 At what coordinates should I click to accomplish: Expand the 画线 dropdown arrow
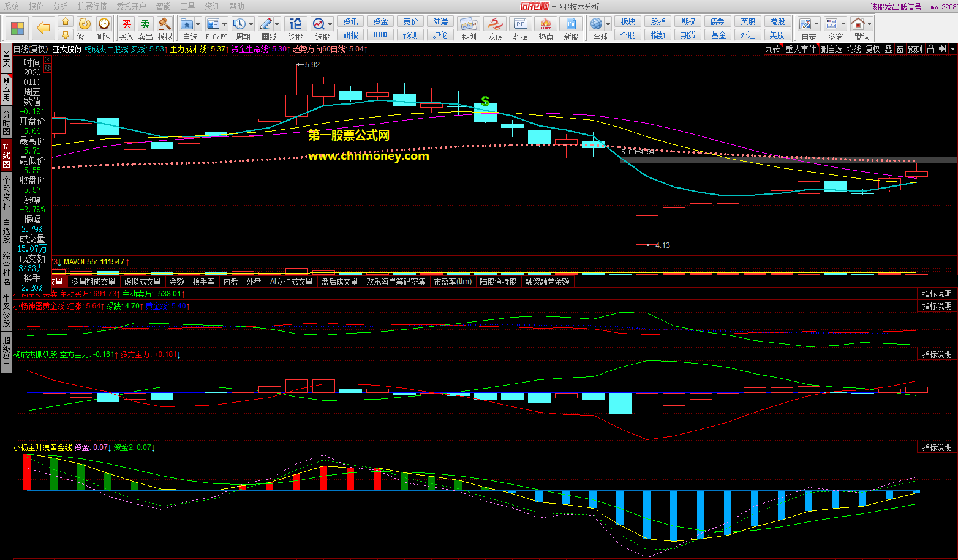click(277, 24)
